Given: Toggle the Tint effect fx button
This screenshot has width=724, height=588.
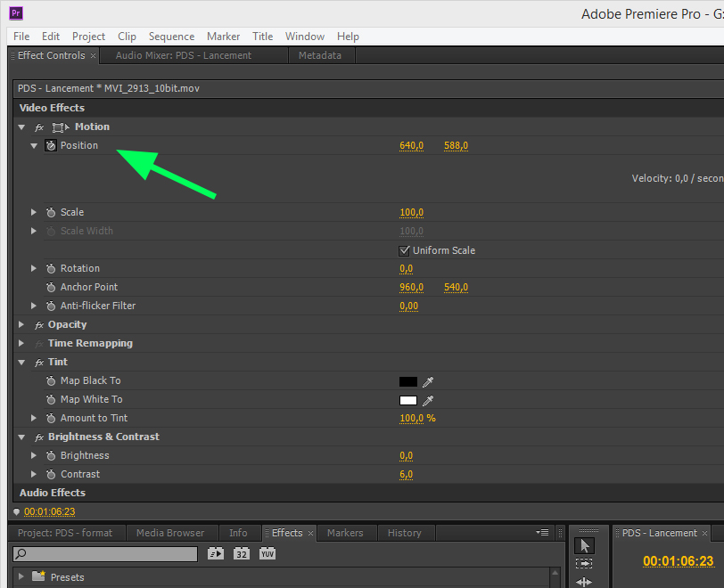Looking at the screenshot, I should [39, 363].
